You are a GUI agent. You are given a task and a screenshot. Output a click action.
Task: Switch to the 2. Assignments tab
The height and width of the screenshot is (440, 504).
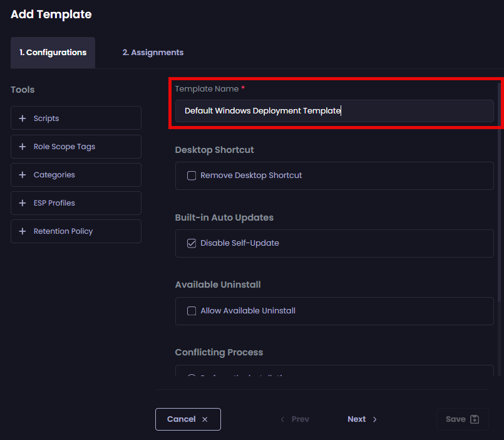pos(153,53)
